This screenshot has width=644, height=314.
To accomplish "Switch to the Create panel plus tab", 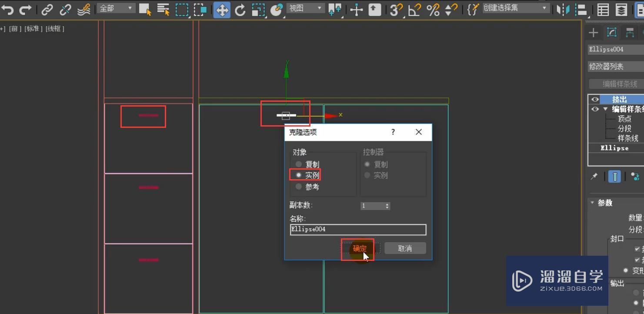I will coord(593,33).
